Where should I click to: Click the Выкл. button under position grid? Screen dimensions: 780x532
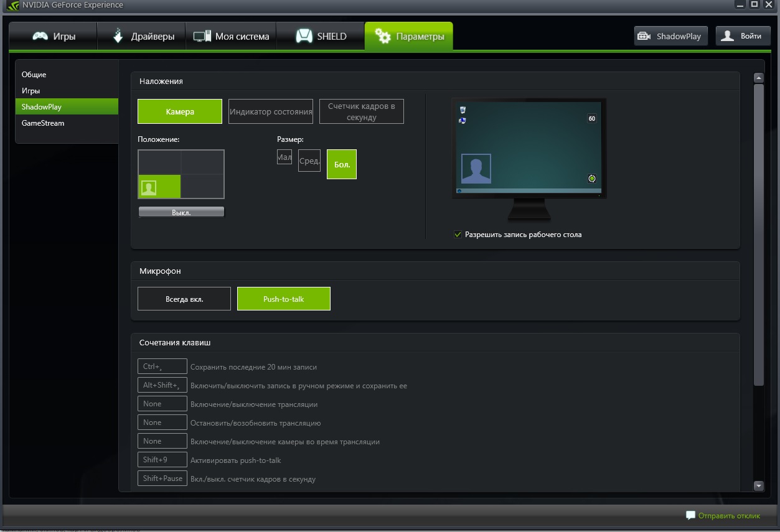click(x=181, y=212)
